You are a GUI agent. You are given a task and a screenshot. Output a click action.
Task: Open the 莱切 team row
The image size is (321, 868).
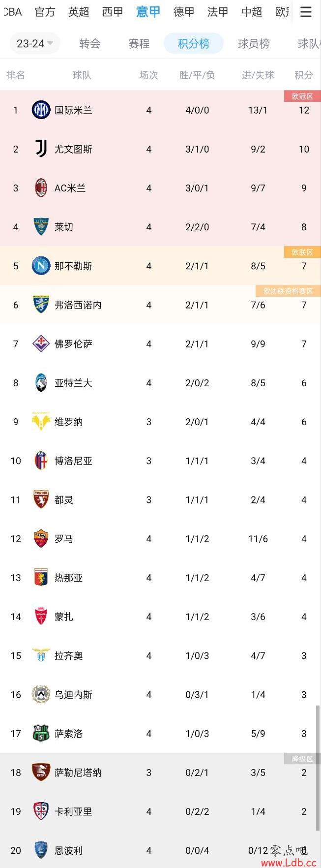point(160,227)
